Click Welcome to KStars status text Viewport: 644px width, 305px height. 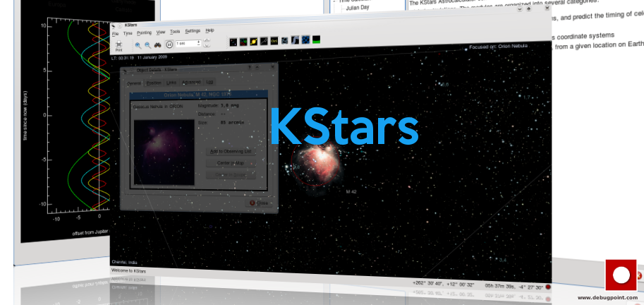[128, 271]
